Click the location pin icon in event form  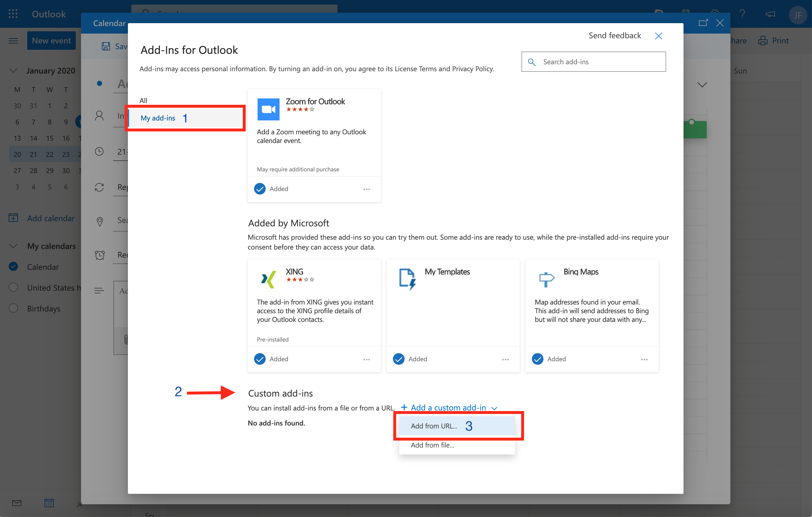100,221
